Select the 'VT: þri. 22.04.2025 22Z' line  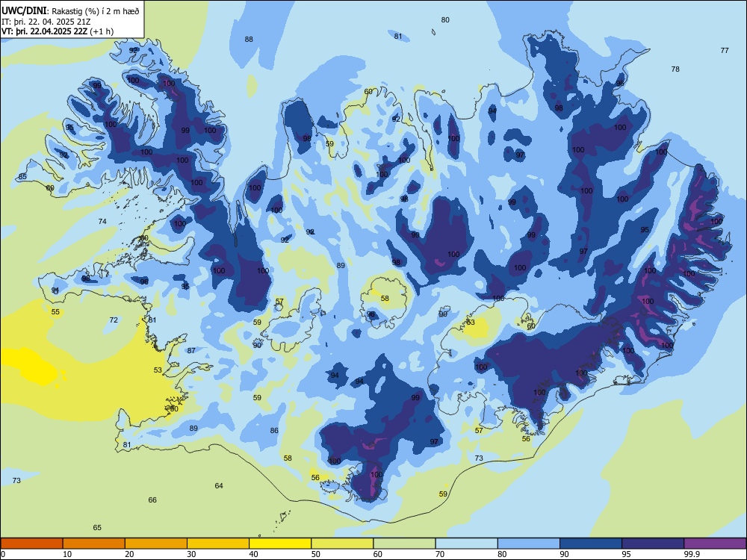pos(44,31)
